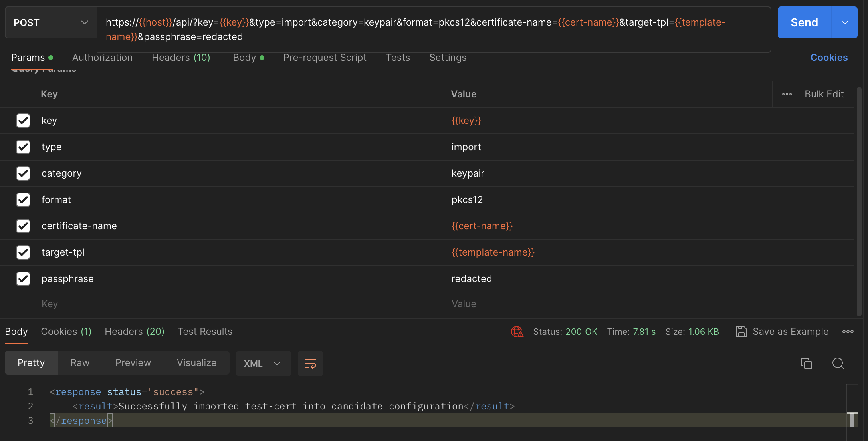Uncheck the passphrase query parameter
Screen dimensions: 868x441
23,279
